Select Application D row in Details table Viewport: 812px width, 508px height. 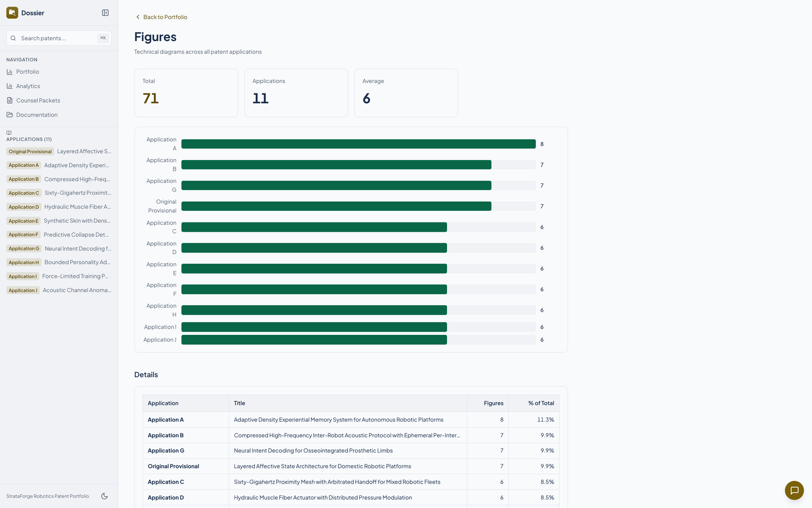tap(351, 498)
